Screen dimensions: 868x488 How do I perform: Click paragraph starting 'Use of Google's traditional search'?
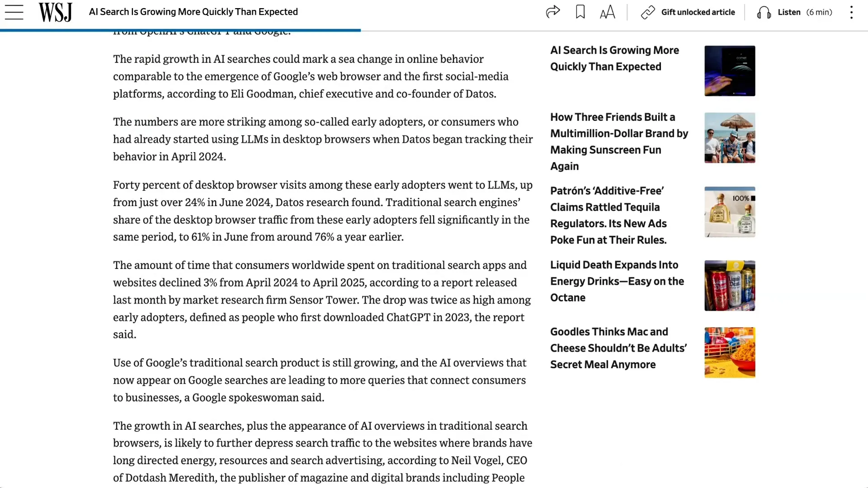click(x=320, y=380)
